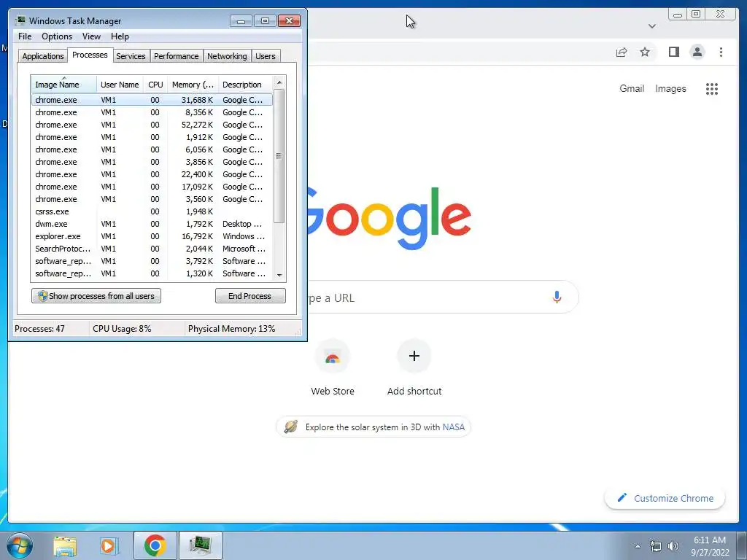Open the Web Store shortcut icon
The width and height of the screenshot is (747, 560).
(333, 356)
